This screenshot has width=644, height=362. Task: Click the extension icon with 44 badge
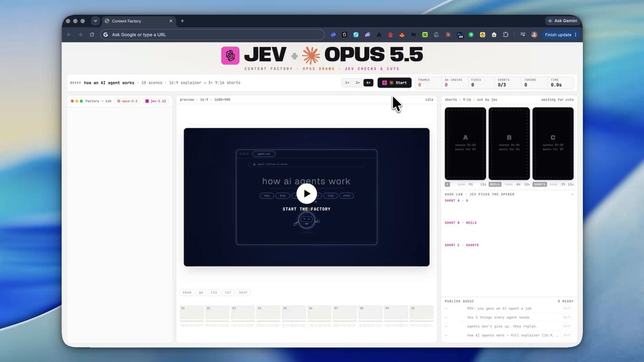460,35
